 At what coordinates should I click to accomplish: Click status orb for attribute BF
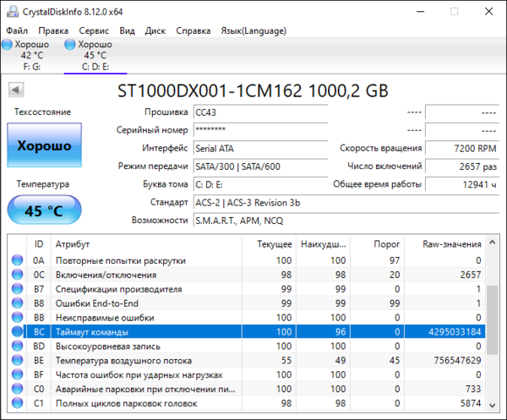coord(17,374)
